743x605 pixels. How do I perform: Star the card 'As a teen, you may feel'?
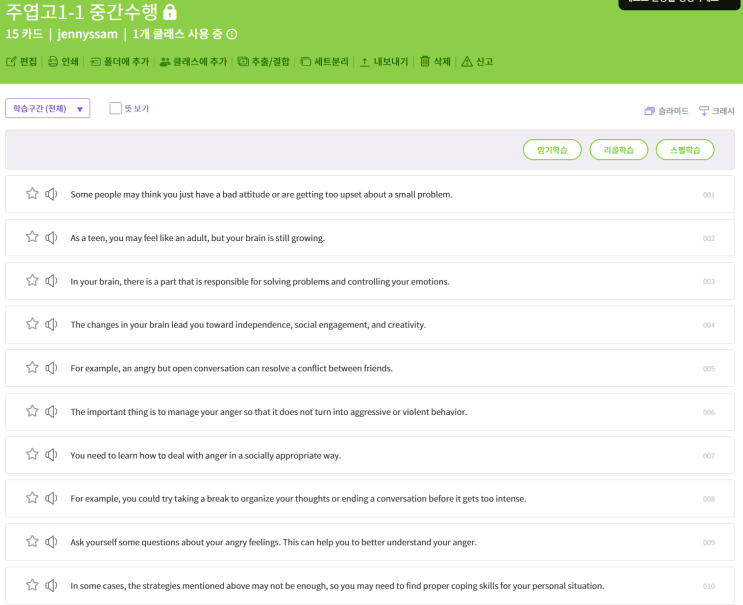point(32,237)
